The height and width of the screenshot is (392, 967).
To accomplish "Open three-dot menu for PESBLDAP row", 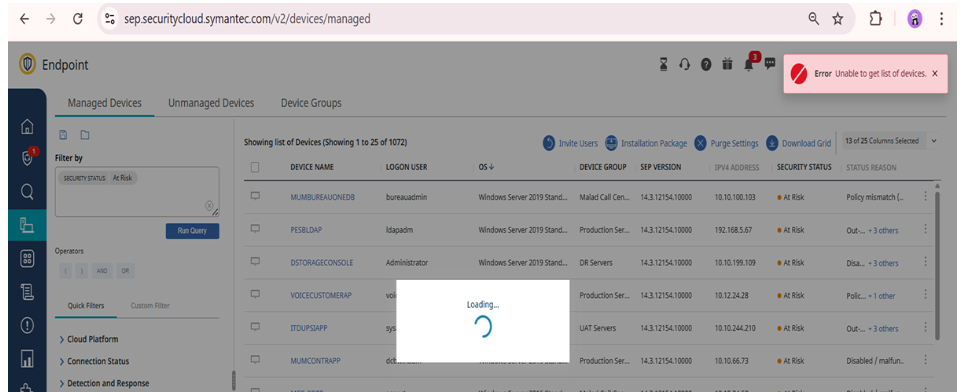I will pos(925,229).
